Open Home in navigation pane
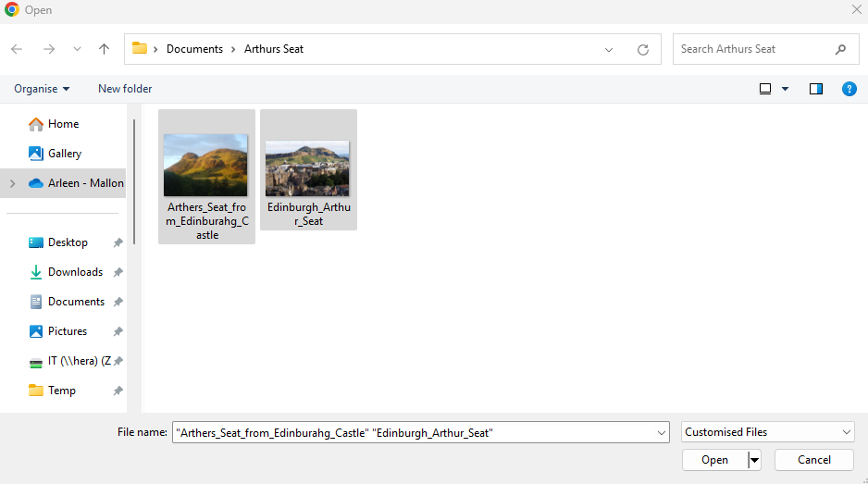868x484 pixels. (x=63, y=124)
